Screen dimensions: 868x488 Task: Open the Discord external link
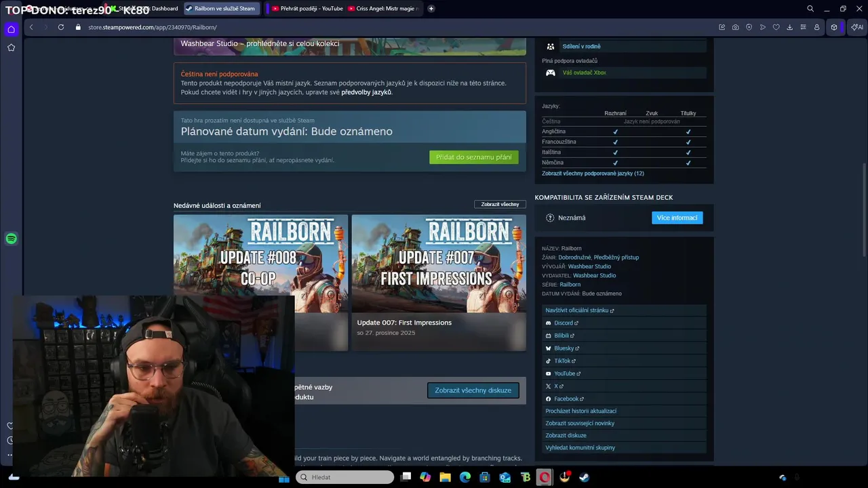(x=624, y=323)
